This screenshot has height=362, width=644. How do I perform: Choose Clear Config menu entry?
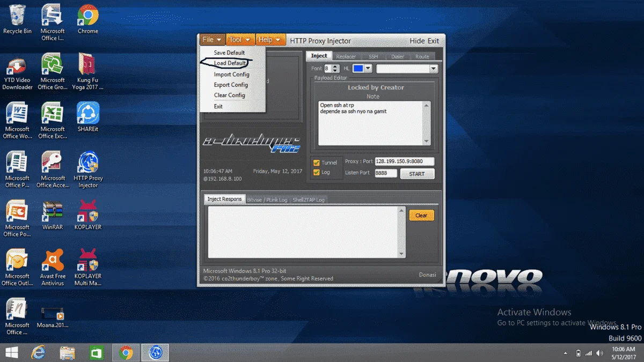[230, 95]
